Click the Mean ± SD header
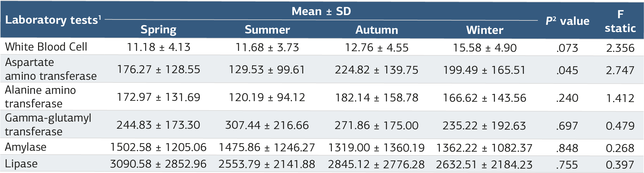 point(321,11)
